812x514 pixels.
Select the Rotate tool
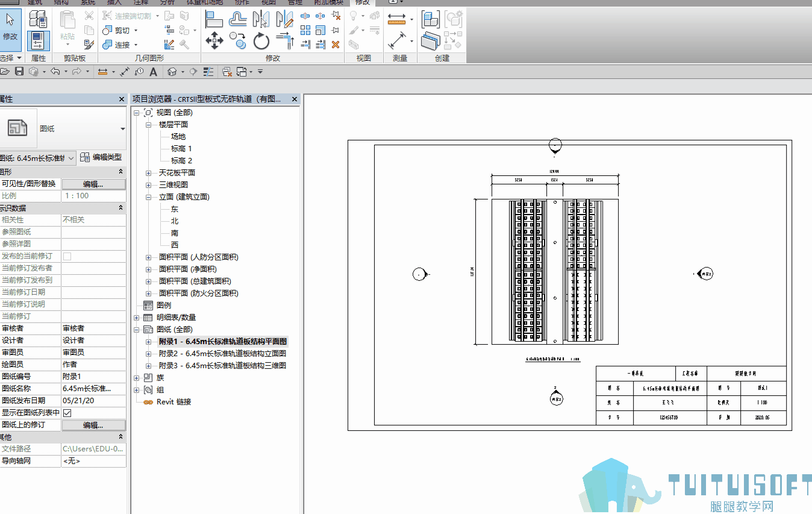261,41
